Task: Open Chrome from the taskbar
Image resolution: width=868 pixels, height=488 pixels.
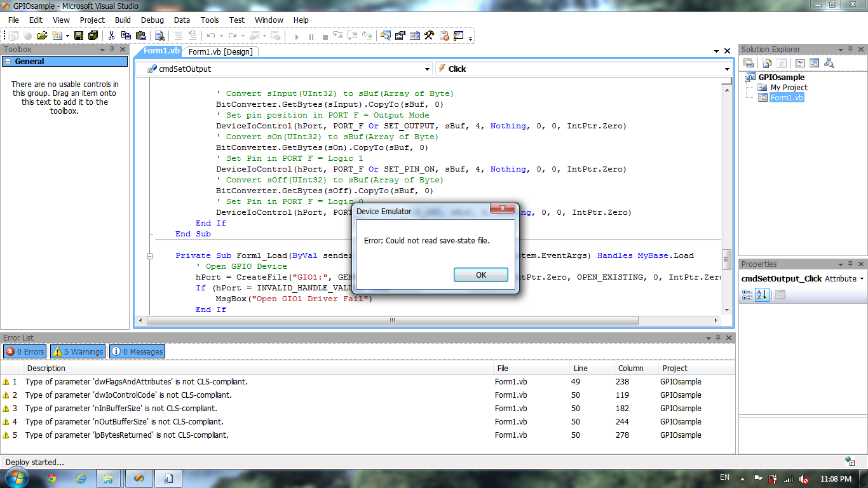Action: tap(51, 478)
